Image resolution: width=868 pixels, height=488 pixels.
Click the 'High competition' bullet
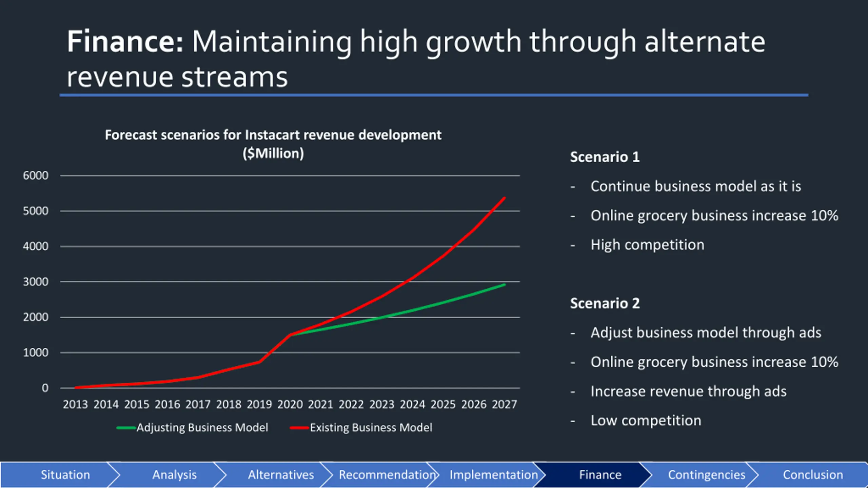(647, 245)
